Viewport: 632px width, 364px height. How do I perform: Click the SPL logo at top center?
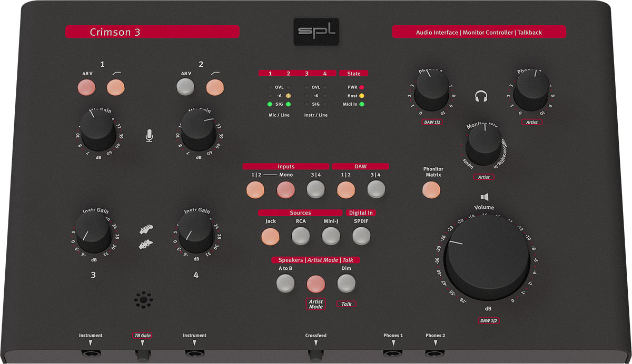click(315, 33)
